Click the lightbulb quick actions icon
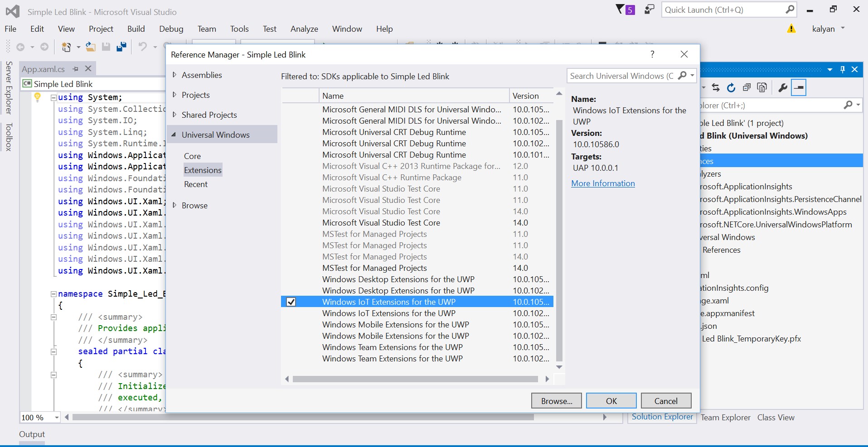The image size is (868, 447). tap(38, 97)
